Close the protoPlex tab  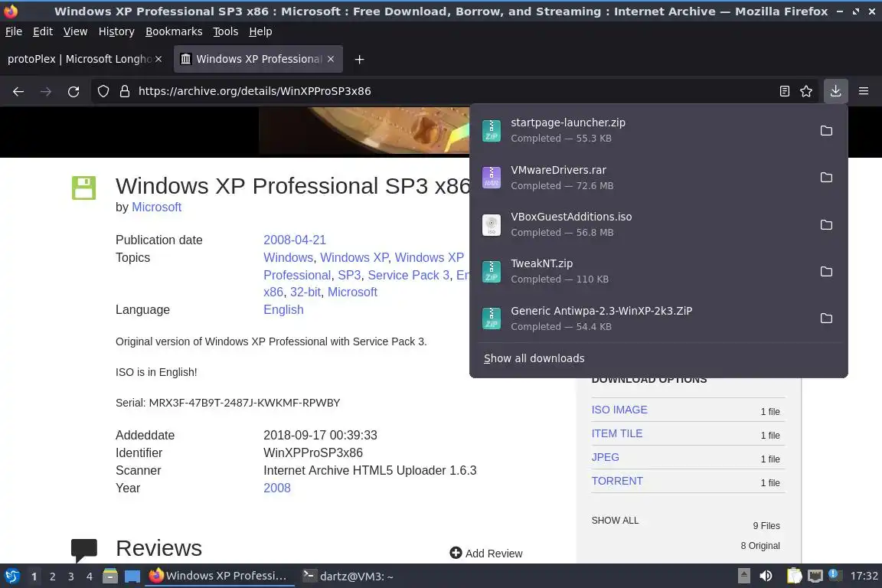click(158, 59)
